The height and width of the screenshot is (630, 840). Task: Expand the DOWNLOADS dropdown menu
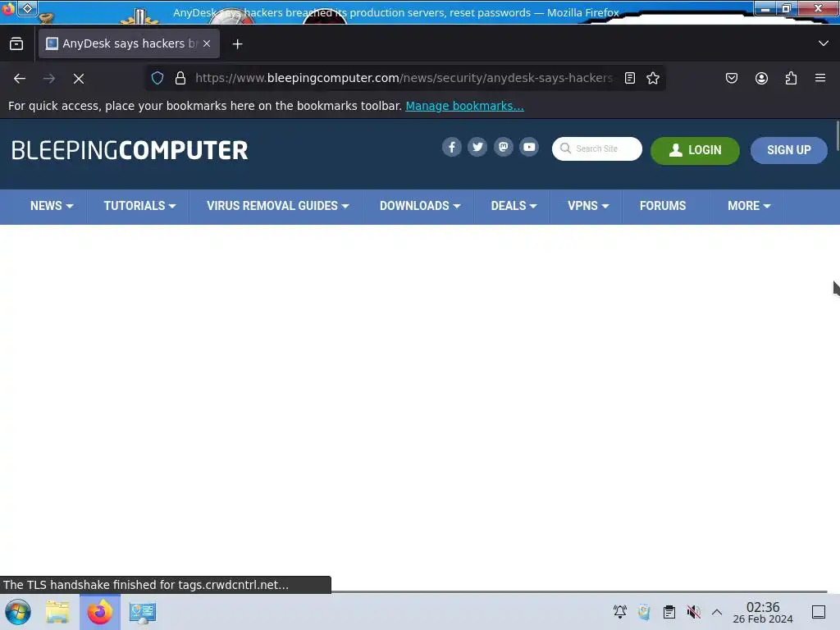420,206
